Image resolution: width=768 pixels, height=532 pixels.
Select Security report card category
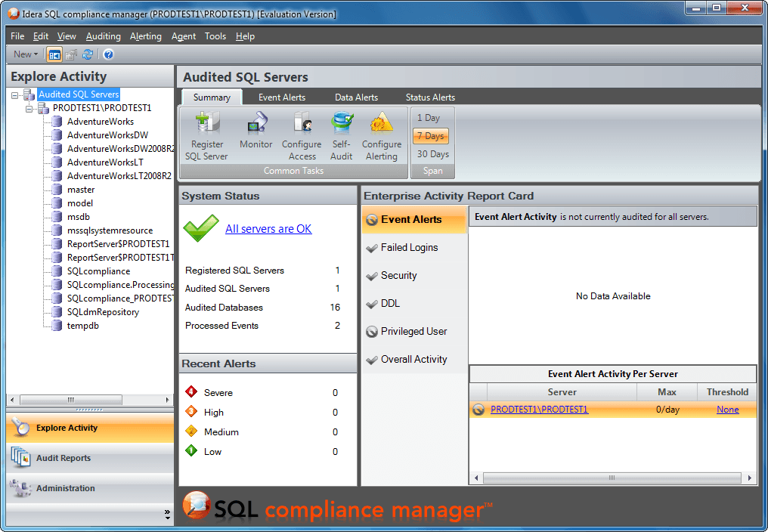(415, 275)
